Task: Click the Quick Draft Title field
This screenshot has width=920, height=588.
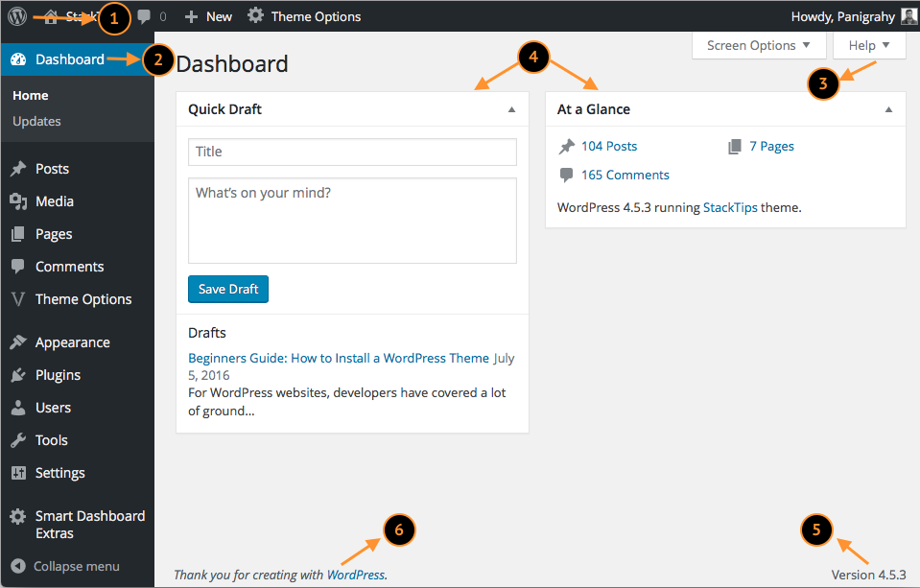Action: pyautogui.click(x=352, y=152)
